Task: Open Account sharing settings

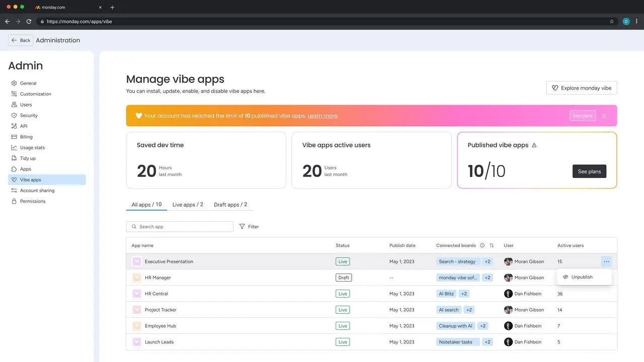Action: [x=33, y=191]
